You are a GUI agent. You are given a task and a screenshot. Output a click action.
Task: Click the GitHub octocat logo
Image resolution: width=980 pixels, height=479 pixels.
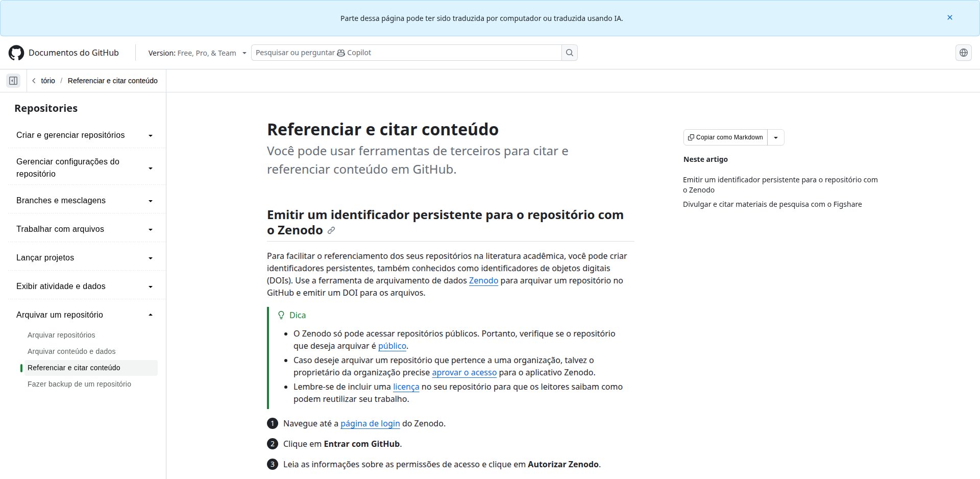16,53
